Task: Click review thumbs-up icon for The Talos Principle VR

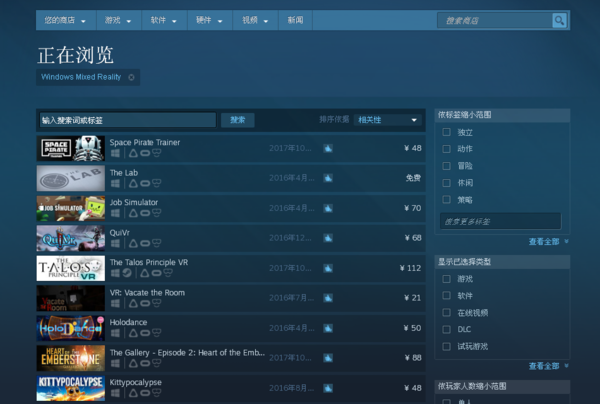Action: [x=328, y=268]
